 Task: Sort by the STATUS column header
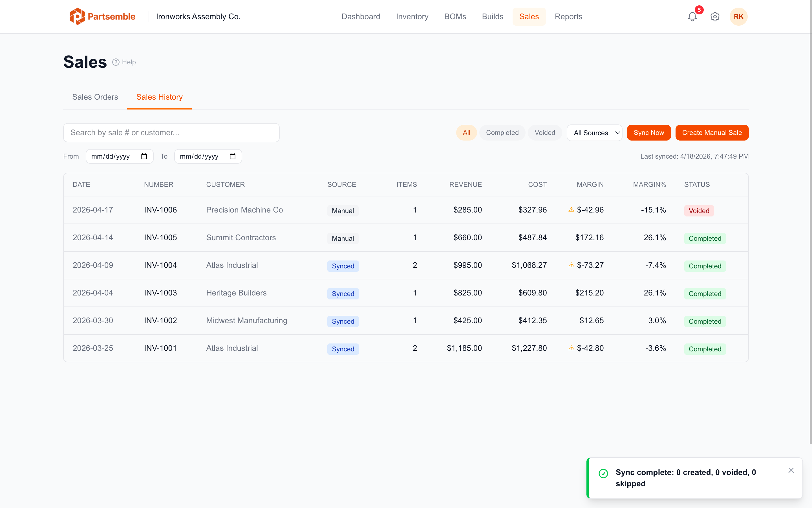click(697, 185)
